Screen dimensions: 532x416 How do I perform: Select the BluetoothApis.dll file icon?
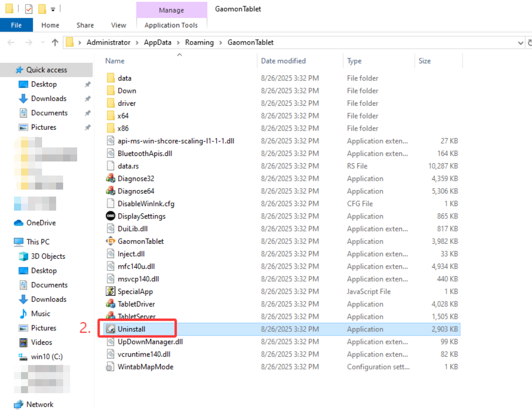(110, 153)
